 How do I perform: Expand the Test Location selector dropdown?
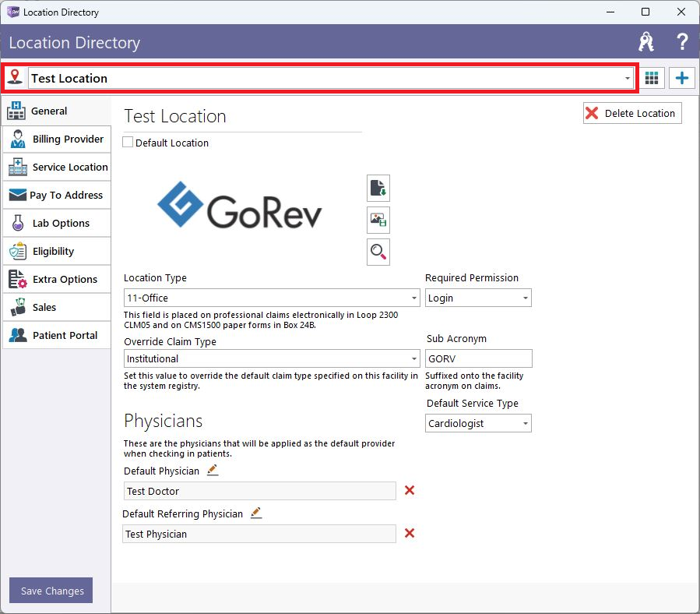[627, 78]
